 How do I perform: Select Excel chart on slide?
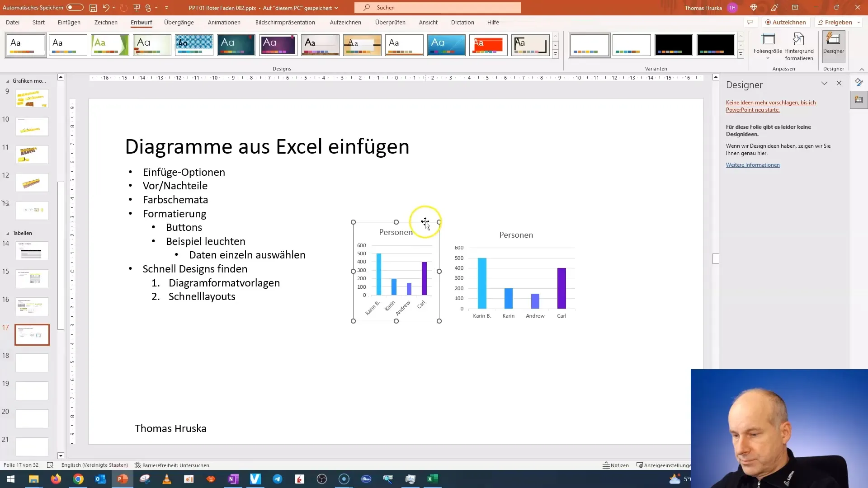pyautogui.click(x=396, y=271)
